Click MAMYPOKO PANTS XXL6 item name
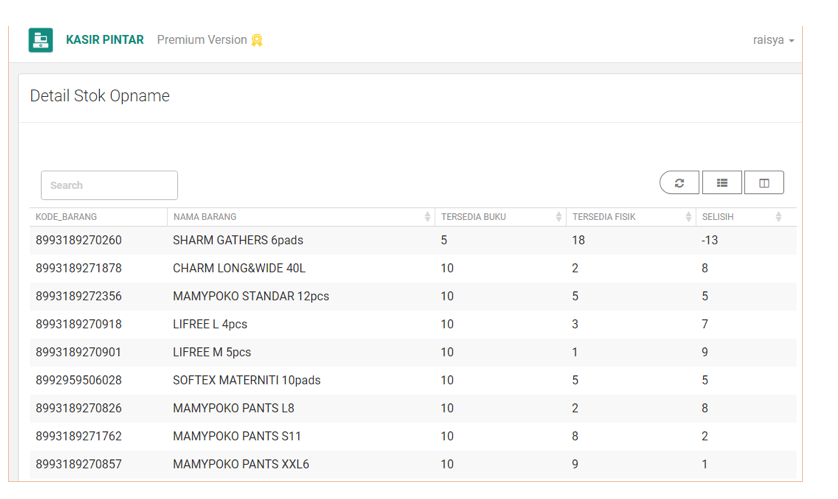 pos(241,464)
